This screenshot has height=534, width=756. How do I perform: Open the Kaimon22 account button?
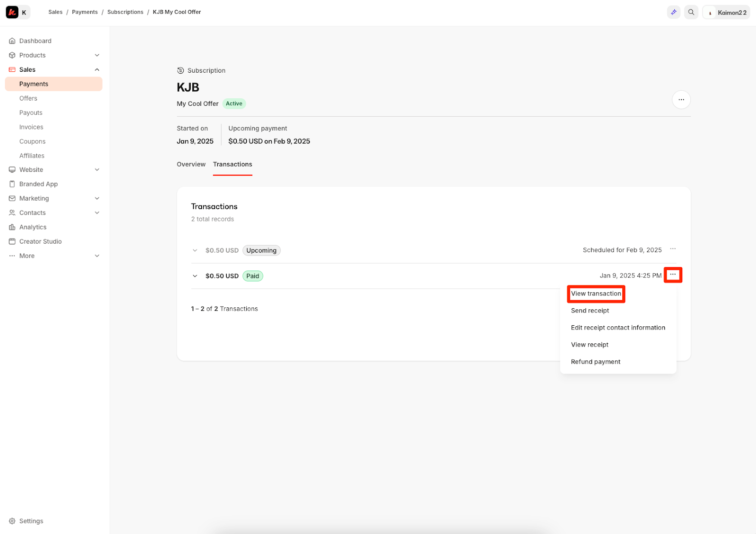pos(726,12)
